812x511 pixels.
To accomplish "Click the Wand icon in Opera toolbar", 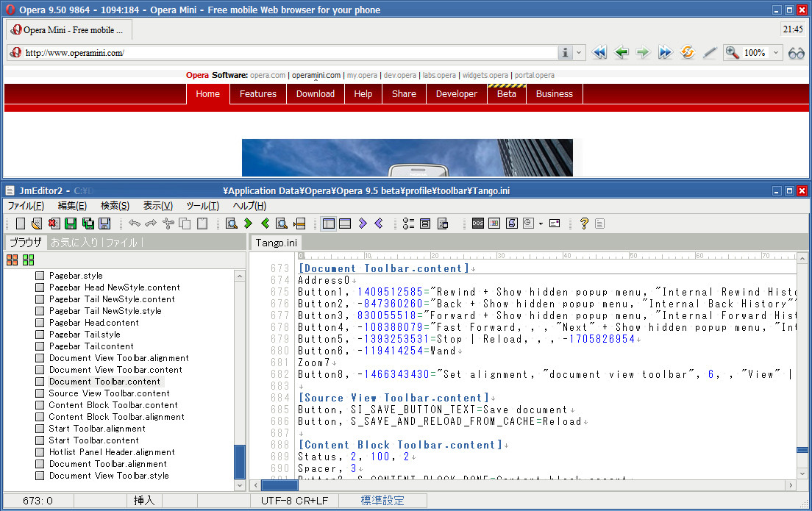I will (x=710, y=52).
